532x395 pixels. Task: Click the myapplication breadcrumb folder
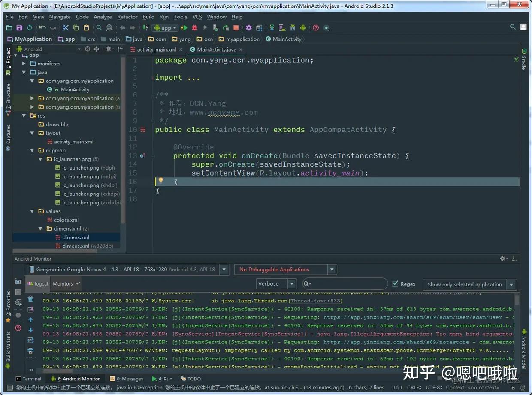pyautogui.click(x=239, y=39)
